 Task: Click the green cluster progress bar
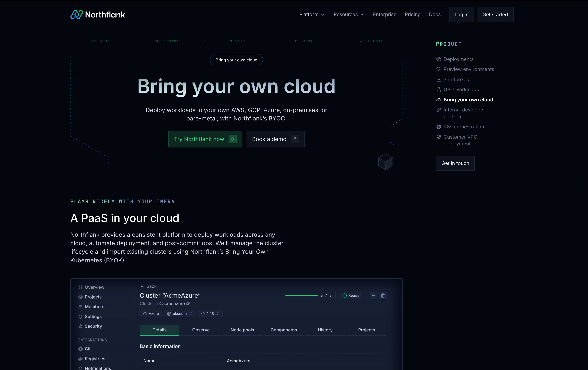point(302,296)
